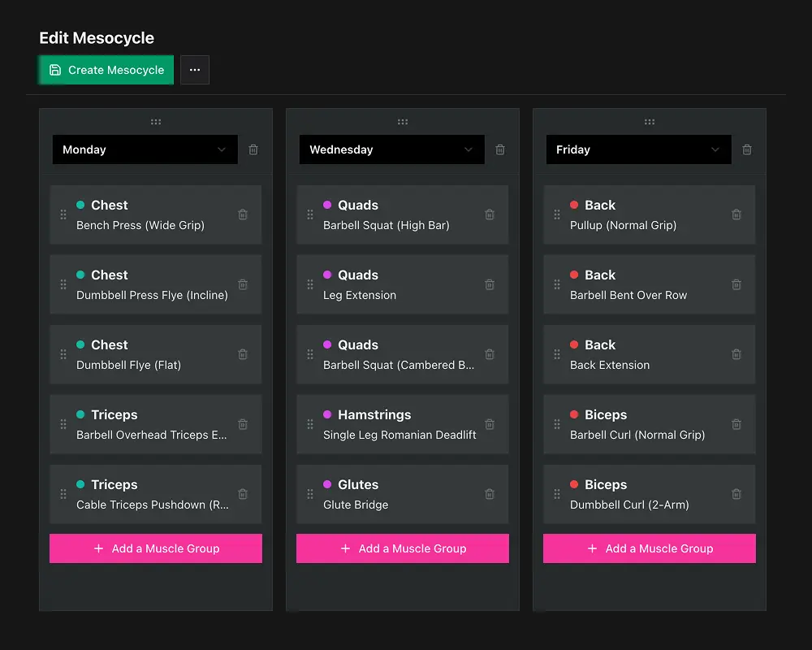Expand the Friday dropdown chevron
Screen dimensions: 812x650
coord(714,149)
